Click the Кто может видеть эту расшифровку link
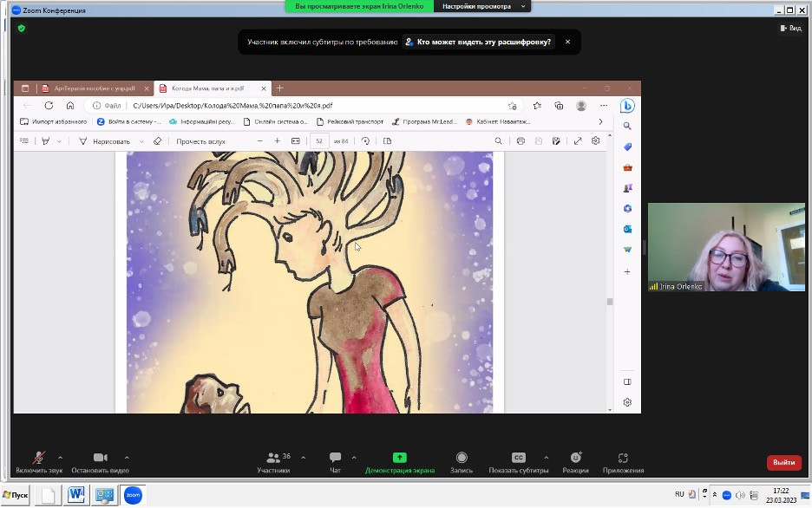Screen dimensions: 812x508 click(x=477, y=42)
